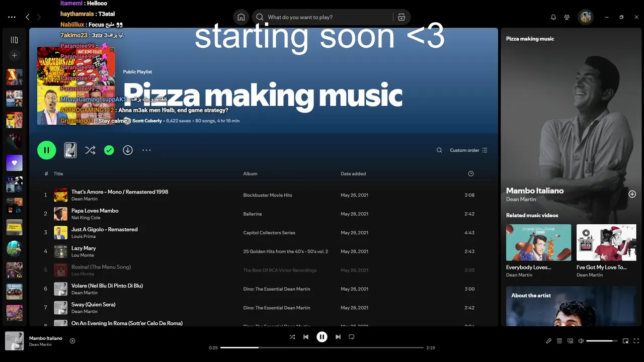Open the Ballerina album link
644x362 pixels.
(253, 214)
